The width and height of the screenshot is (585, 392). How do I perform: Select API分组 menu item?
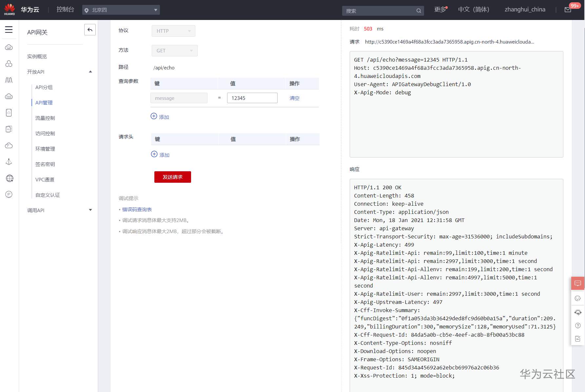(x=44, y=87)
